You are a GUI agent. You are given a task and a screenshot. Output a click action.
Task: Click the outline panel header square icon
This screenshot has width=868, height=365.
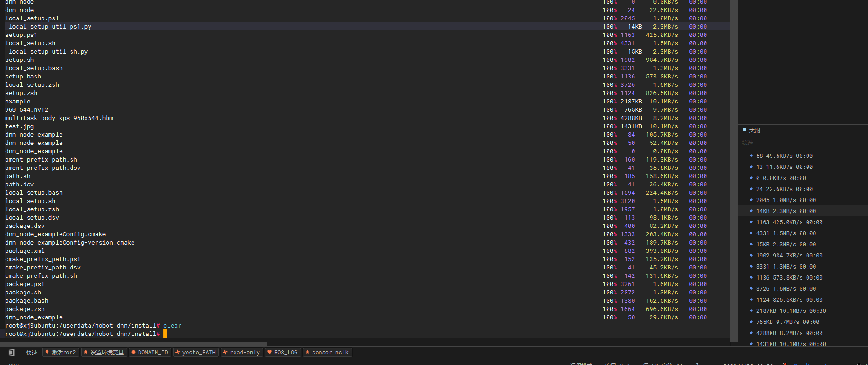point(745,130)
